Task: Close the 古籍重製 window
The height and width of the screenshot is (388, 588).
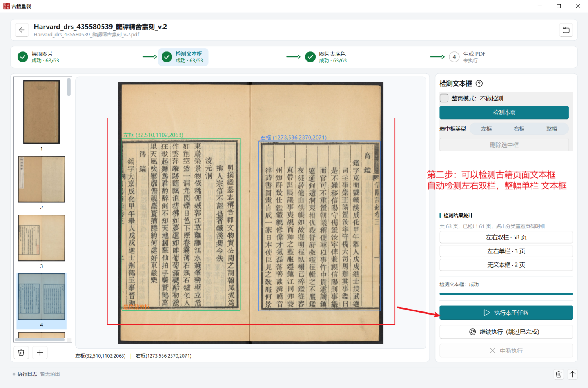Action: [578, 6]
